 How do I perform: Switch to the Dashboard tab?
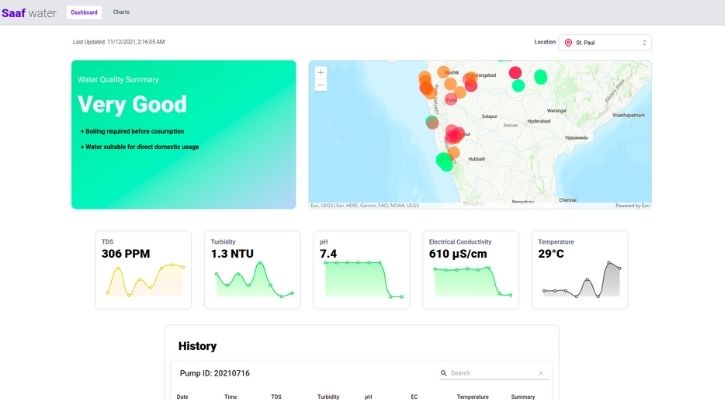click(84, 12)
